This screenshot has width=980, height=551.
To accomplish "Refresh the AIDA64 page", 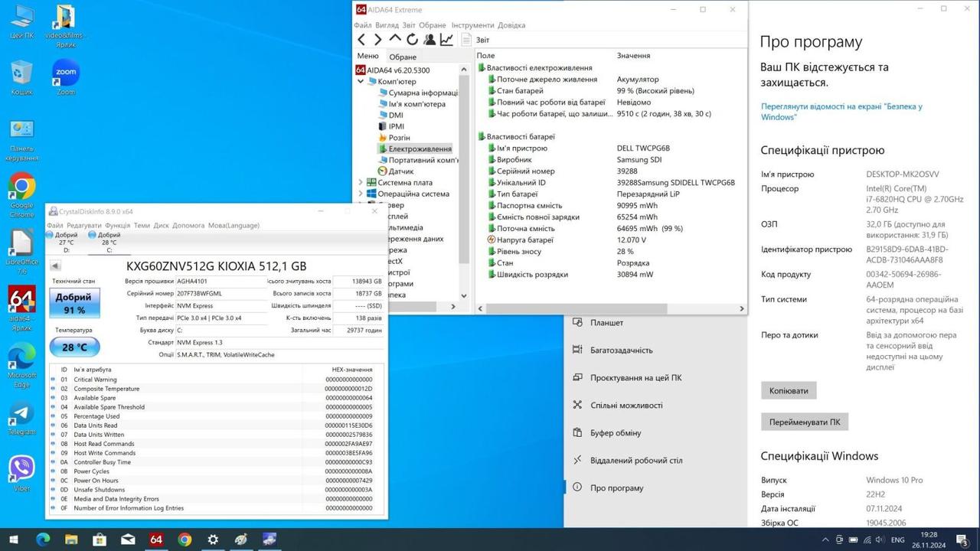I will pos(412,40).
